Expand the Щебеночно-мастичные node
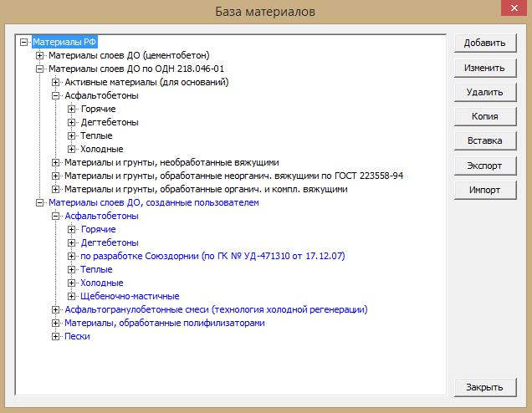Image resolution: width=532 pixels, height=413 pixels. pyautogui.click(x=71, y=296)
